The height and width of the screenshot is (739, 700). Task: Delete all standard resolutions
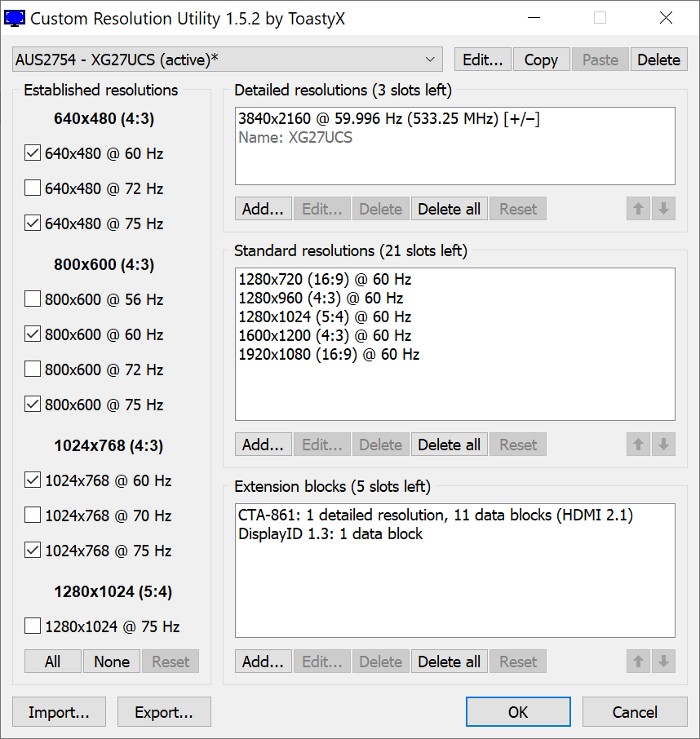pyautogui.click(x=449, y=445)
